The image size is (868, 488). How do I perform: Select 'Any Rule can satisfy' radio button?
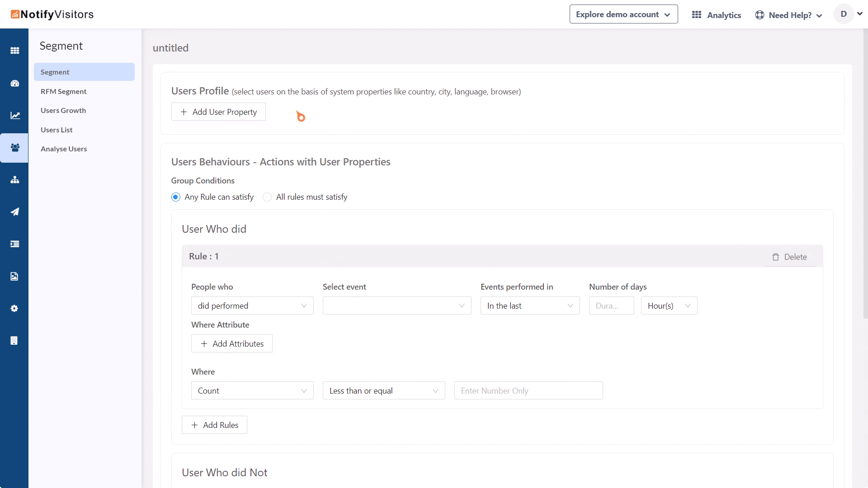176,197
